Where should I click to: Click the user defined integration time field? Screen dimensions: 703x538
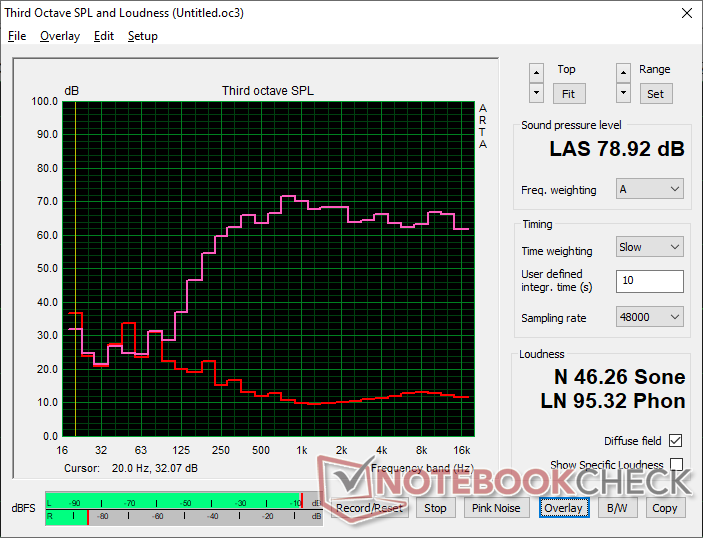[650, 281]
